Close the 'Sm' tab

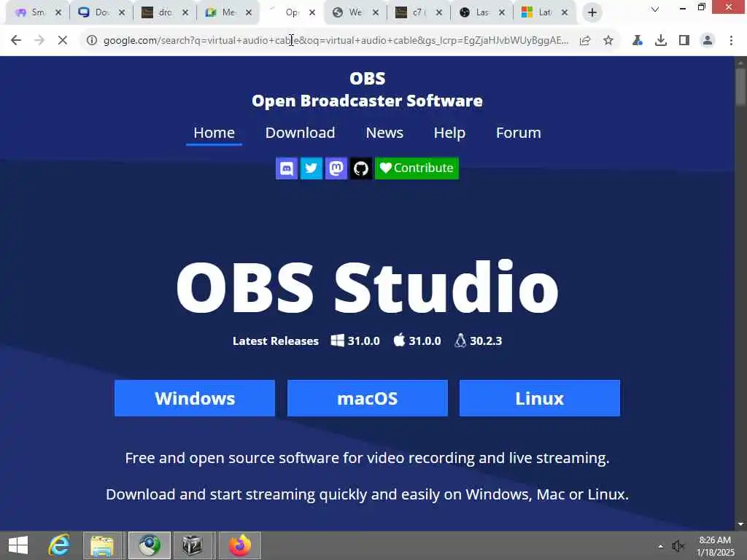pyautogui.click(x=58, y=12)
